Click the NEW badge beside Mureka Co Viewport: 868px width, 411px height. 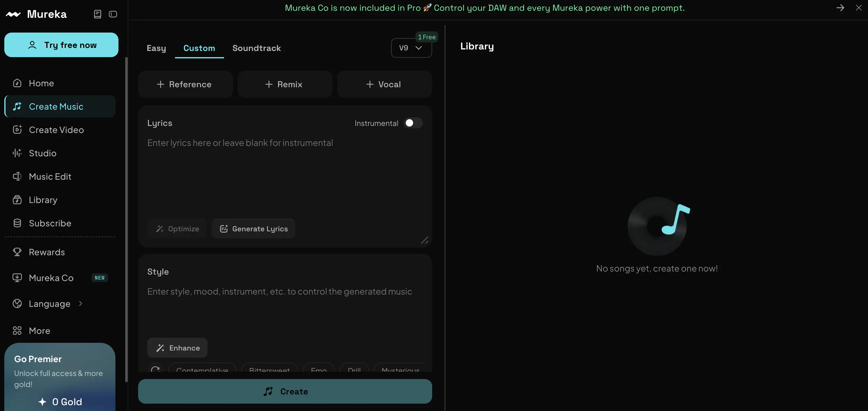100,278
